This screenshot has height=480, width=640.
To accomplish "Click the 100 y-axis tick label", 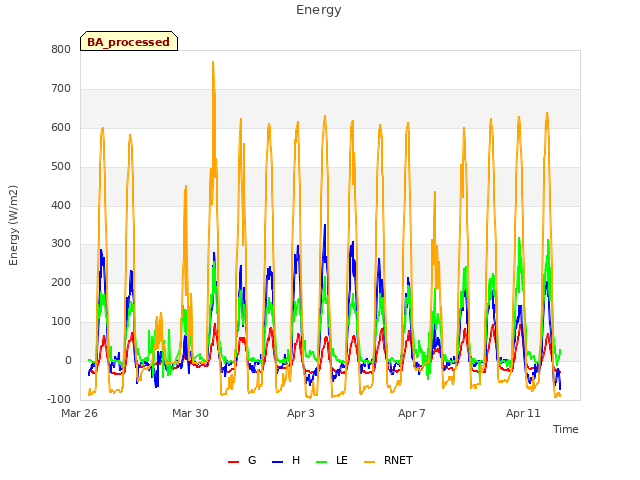I will tap(61, 322).
